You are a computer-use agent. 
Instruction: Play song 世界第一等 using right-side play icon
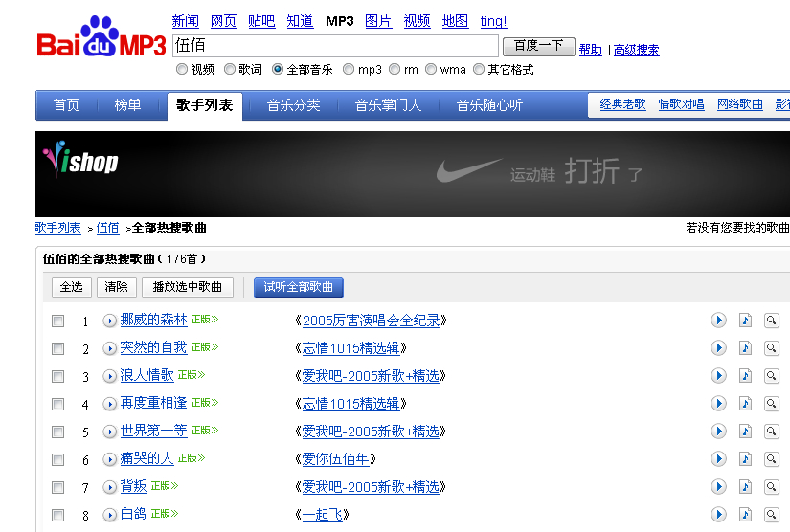pyautogui.click(x=718, y=431)
